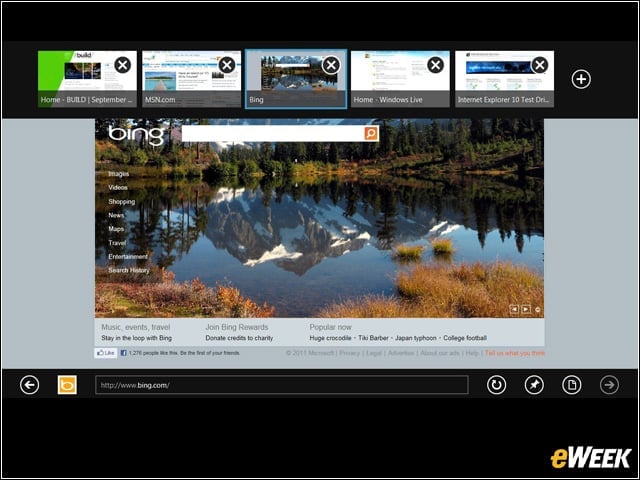Close the Internet Explorer 10 Test Drive tab

tap(540, 65)
